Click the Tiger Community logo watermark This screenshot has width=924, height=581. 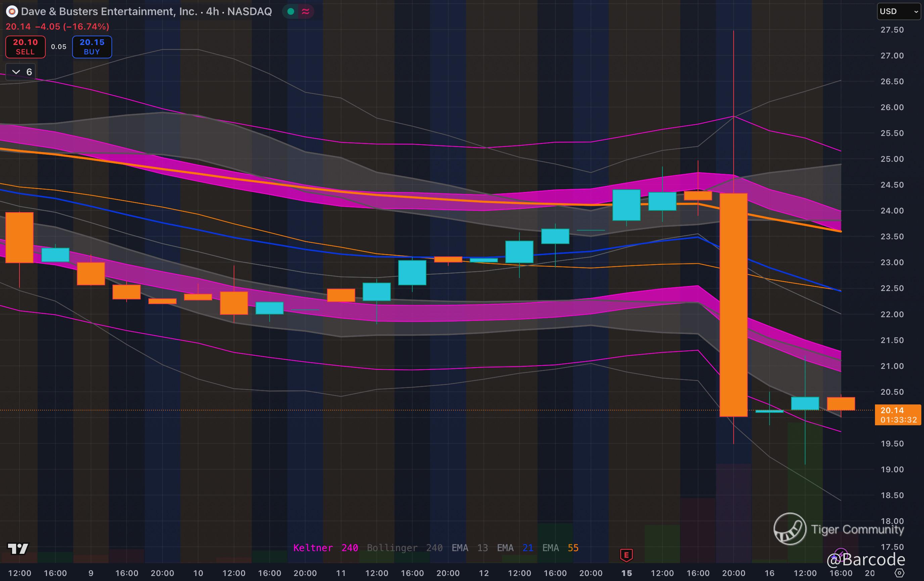[x=790, y=529]
